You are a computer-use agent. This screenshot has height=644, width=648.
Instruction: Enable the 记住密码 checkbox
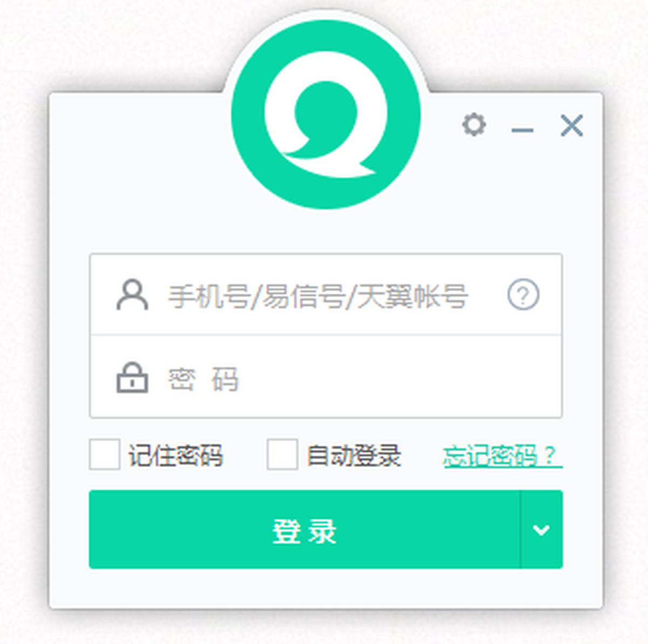(x=104, y=454)
